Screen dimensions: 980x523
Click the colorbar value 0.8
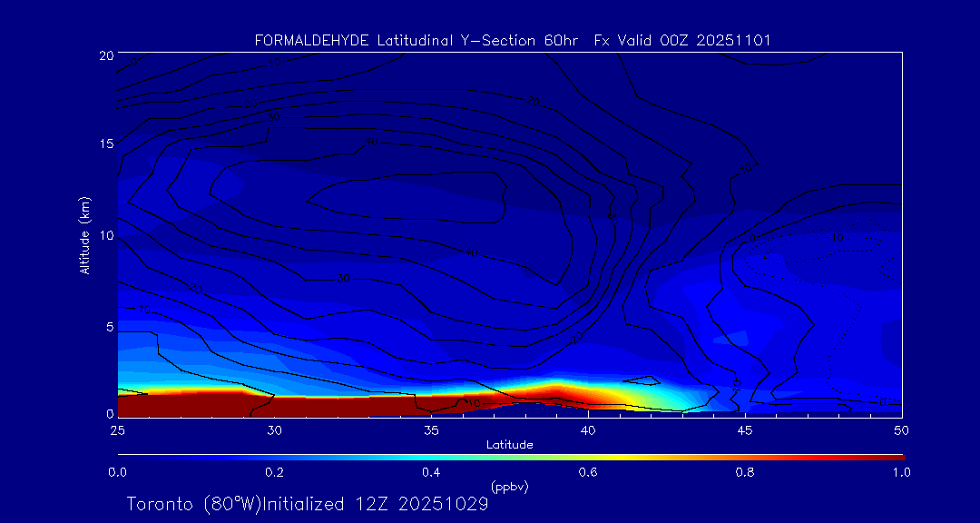[x=745, y=472]
